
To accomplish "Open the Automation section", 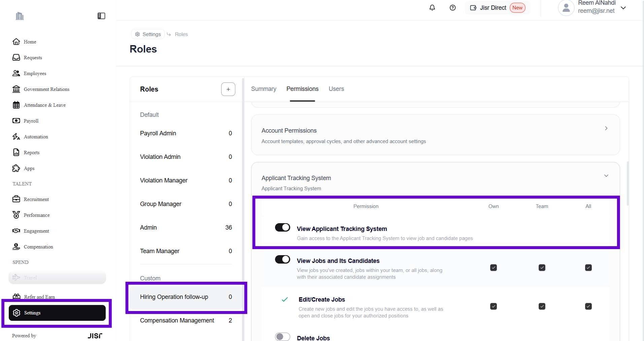I will [36, 137].
